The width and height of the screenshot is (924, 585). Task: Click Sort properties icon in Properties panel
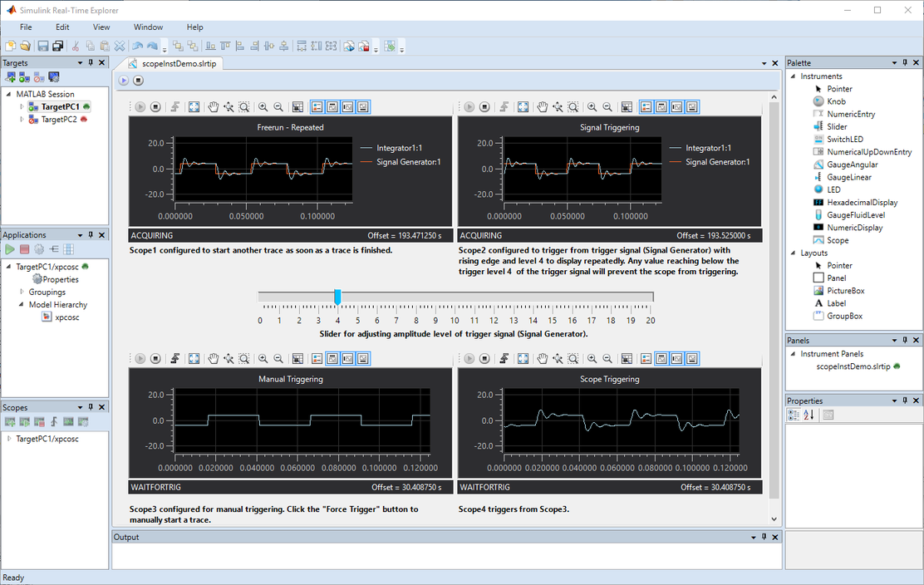point(808,415)
